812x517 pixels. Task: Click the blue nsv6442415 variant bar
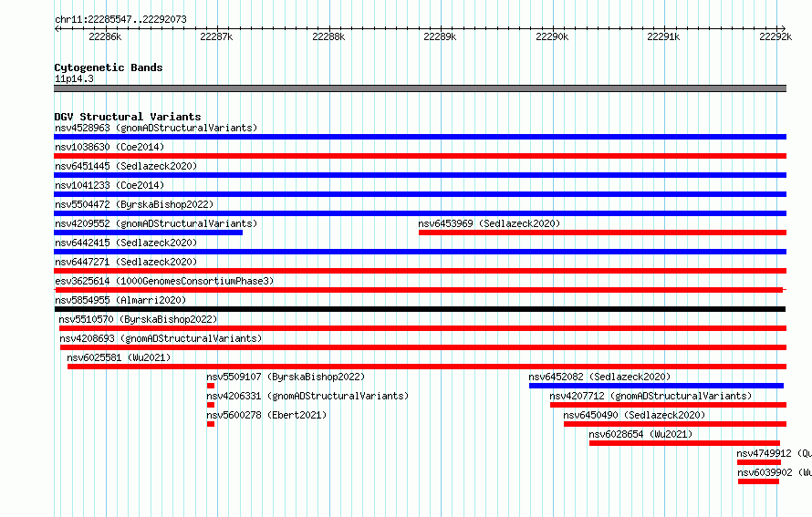click(x=420, y=252)
